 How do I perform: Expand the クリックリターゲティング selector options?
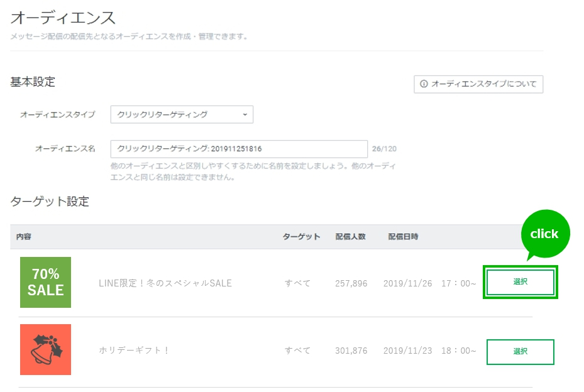pos(181,114)
